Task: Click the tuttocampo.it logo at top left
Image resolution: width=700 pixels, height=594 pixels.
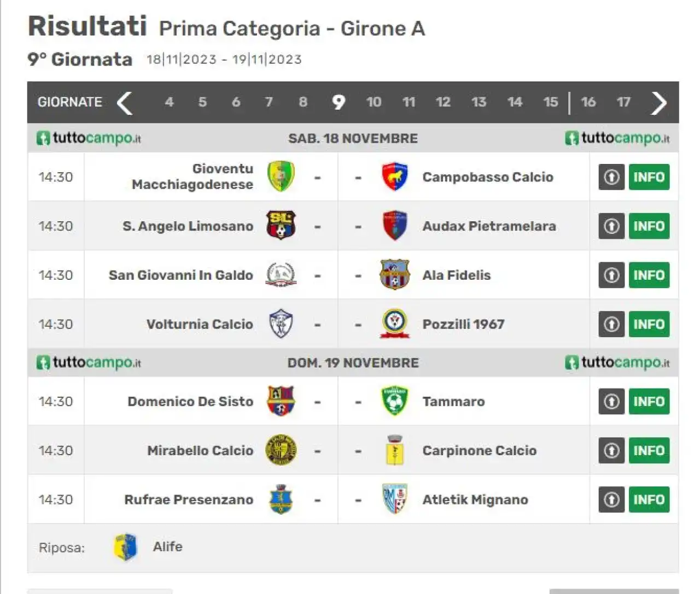Action: 89,138
